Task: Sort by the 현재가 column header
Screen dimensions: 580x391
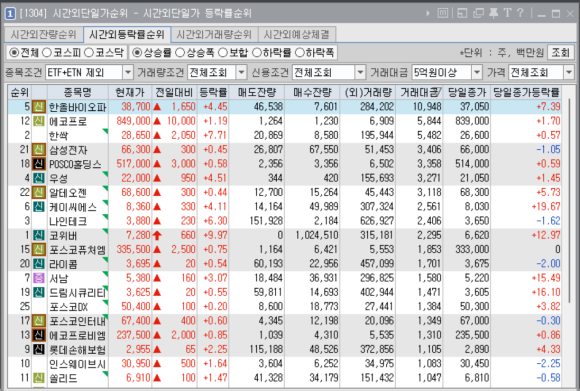Action: click(x=130, y=92)
